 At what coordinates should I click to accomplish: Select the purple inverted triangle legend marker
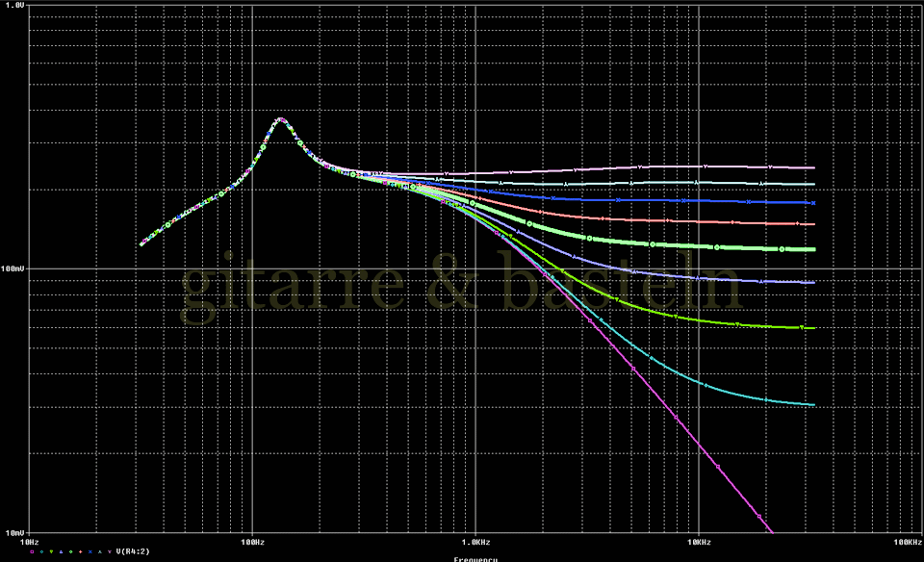coord(110,551)
